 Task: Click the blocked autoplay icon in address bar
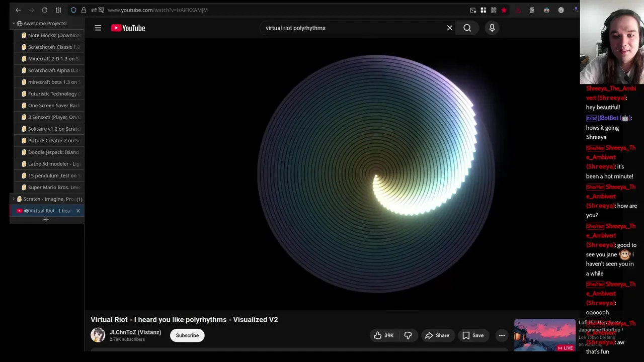pyautogui.click(x=101, y=10)
